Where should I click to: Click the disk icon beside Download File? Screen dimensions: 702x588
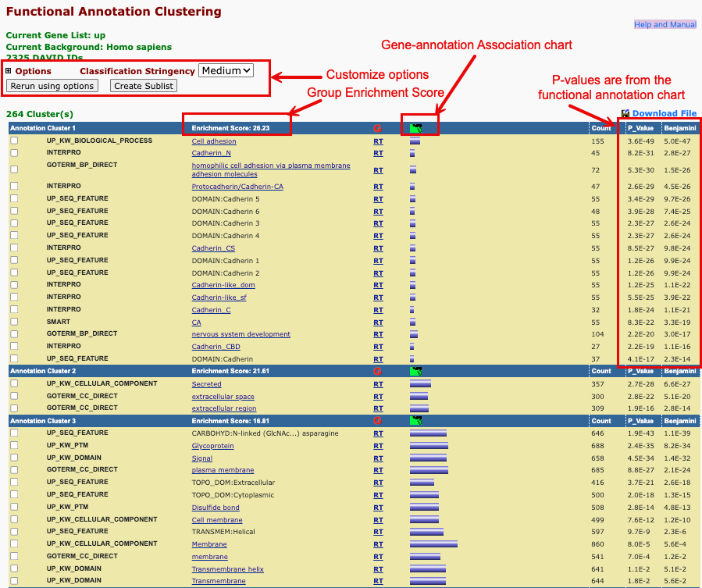click(x=626, y=114)
